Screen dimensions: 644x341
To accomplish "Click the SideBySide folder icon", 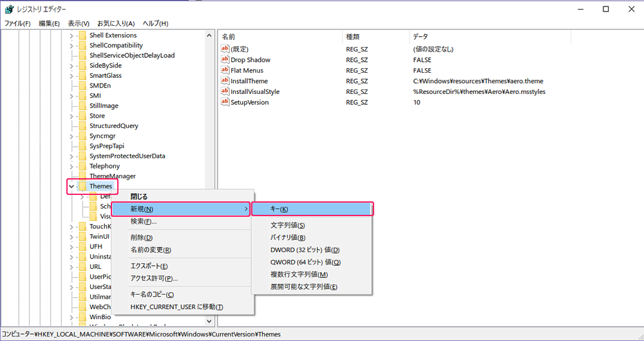I will point(82,65).
